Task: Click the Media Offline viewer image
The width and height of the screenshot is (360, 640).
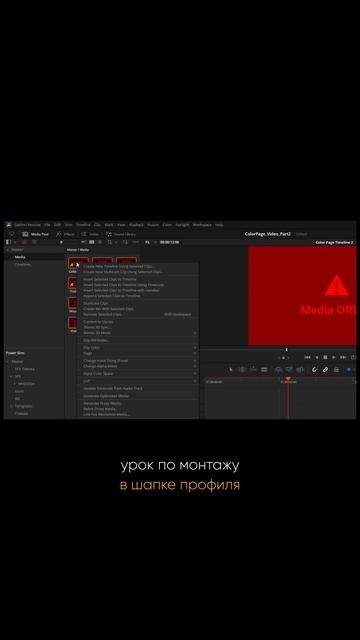Action: (x=302, y=296)
